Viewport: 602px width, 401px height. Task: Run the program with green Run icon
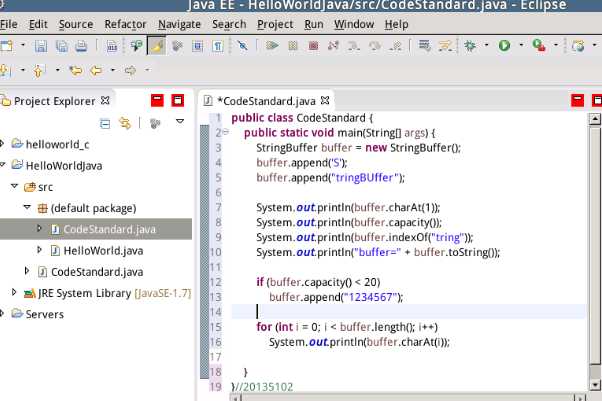(x=504, y=46)
